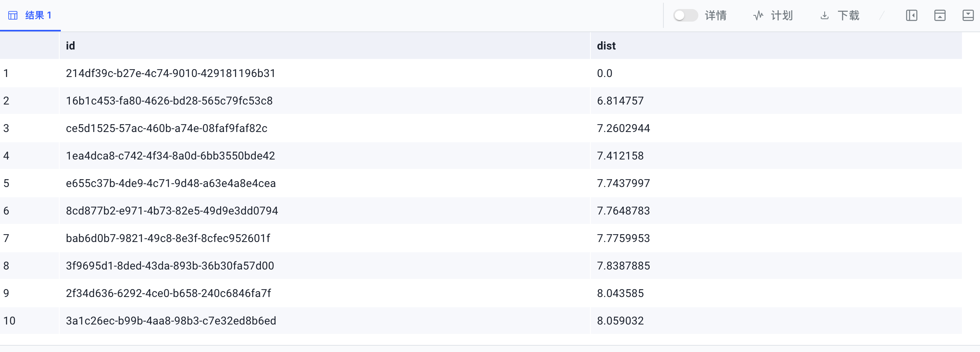Image resolution: width=980 pixels, height=352 pixels.
Task: Click the dist value 7.7759953
Action: [623, 238]
